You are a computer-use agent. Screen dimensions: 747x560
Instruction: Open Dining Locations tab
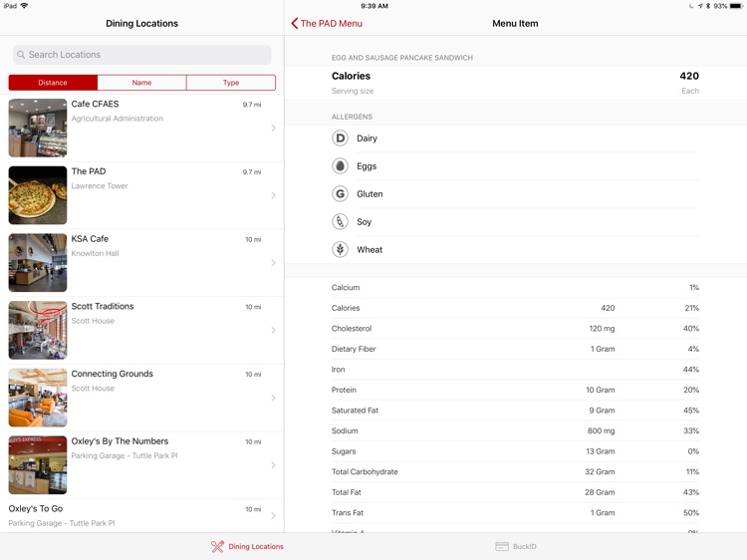tap(247, 546)
